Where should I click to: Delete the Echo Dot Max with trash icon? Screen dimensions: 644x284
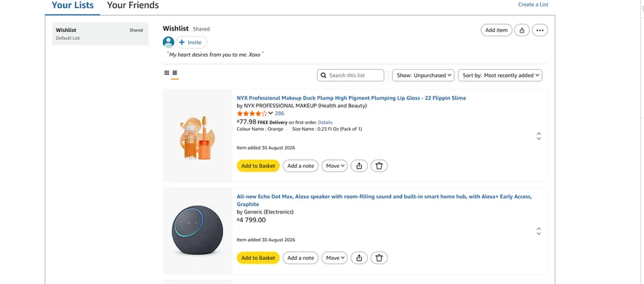coord(379,258)
